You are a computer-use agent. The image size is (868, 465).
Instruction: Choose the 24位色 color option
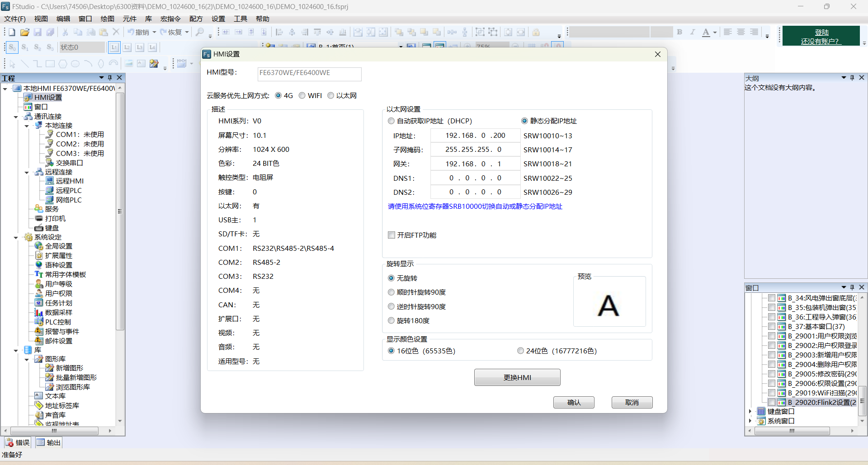(520, 351)
